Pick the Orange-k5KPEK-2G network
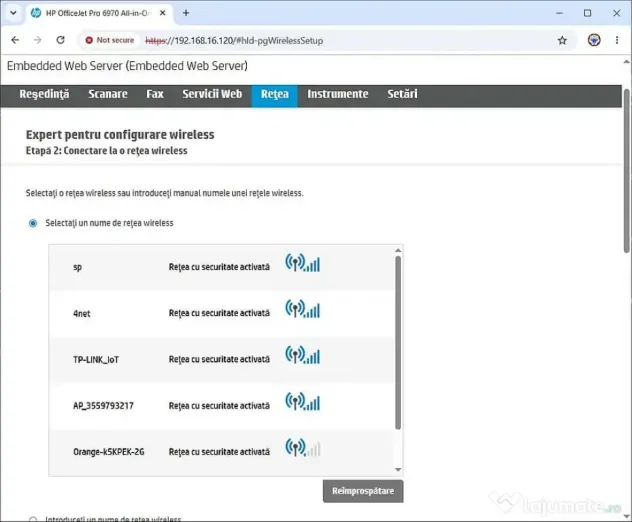 click(x=221, y=451)
